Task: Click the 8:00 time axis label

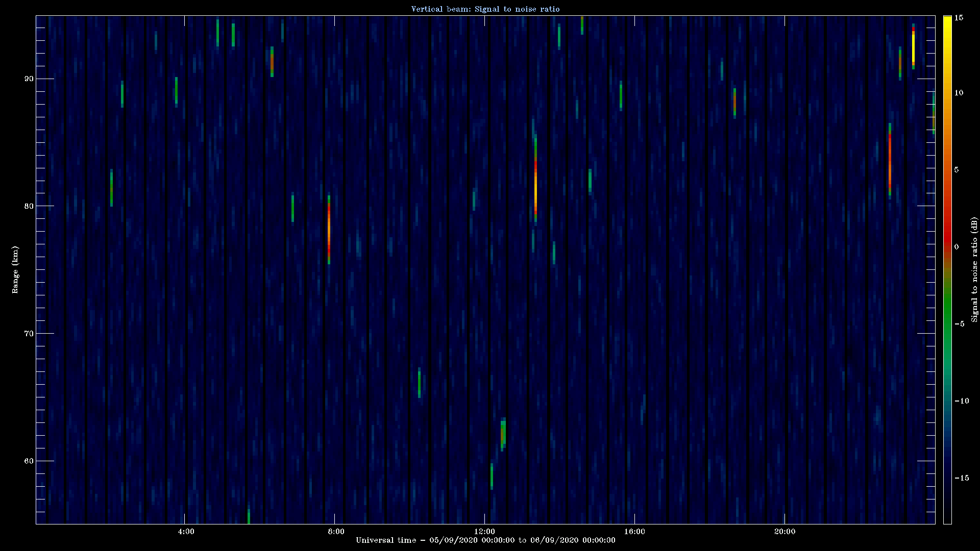Action: click(x=335, y=531)
